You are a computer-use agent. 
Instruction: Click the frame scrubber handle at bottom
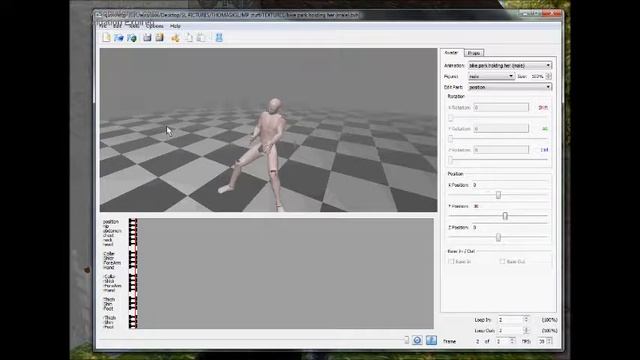coord(406,340)
